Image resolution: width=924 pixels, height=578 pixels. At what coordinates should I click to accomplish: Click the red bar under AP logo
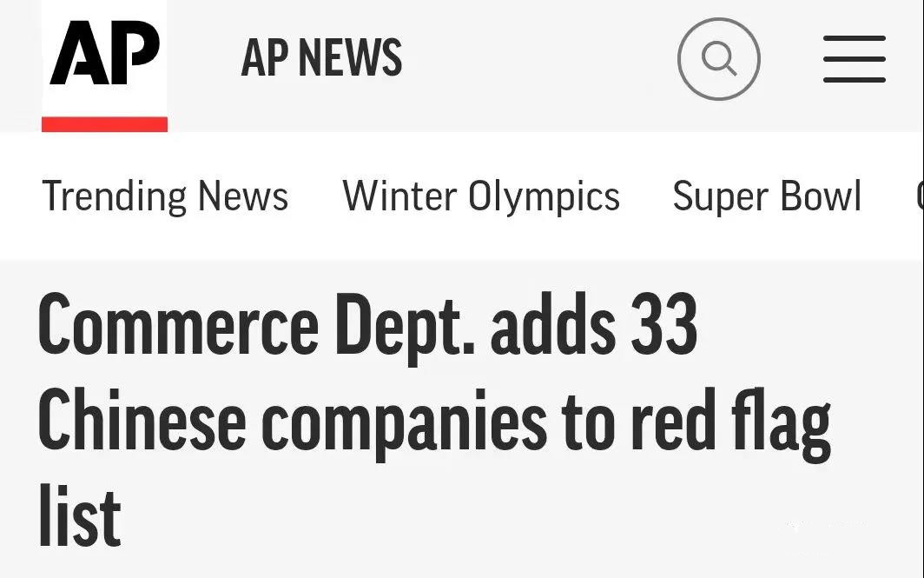104,123
